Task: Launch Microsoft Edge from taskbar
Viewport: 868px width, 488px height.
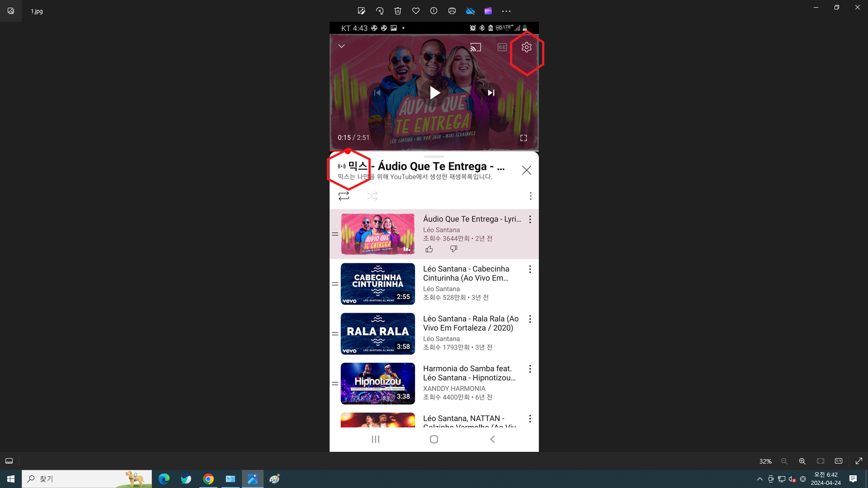Action: click(x=164, y=479)
